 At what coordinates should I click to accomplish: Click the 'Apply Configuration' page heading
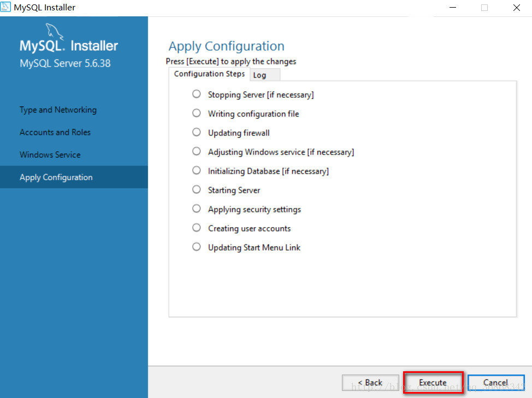[x=227, y=46]
